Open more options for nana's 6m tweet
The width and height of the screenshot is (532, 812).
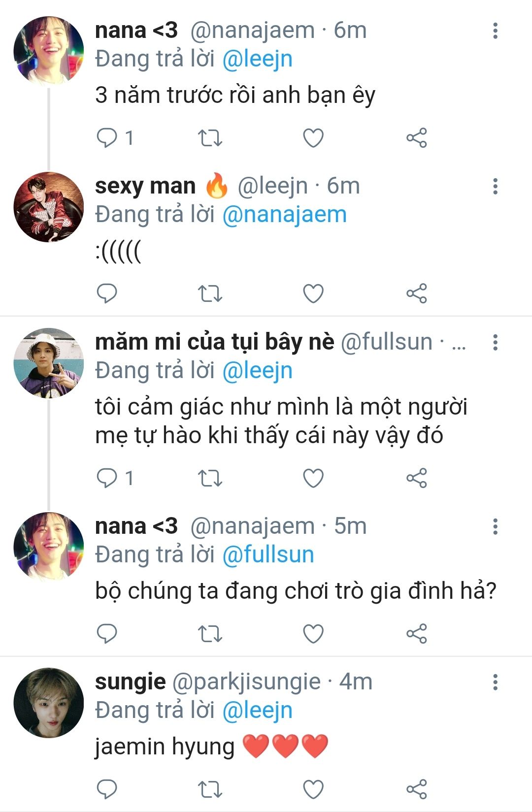495,31
